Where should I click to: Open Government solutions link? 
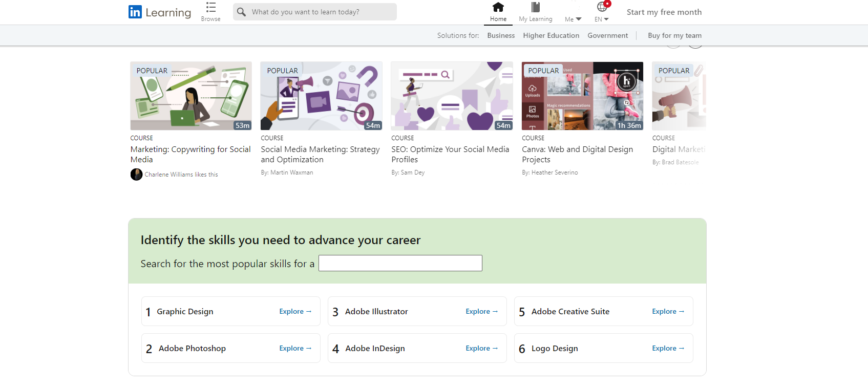tap(607, 35)
